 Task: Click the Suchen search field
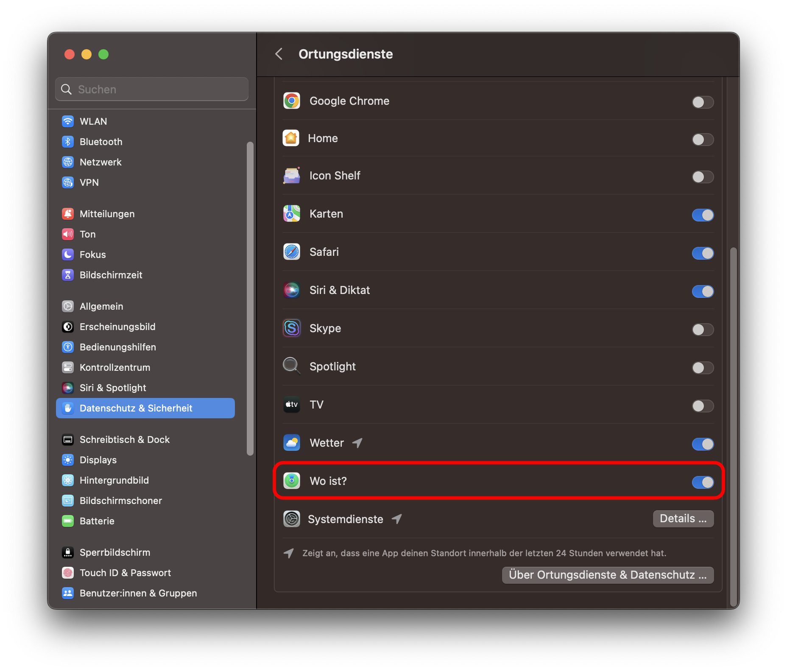tap(152, 89)
